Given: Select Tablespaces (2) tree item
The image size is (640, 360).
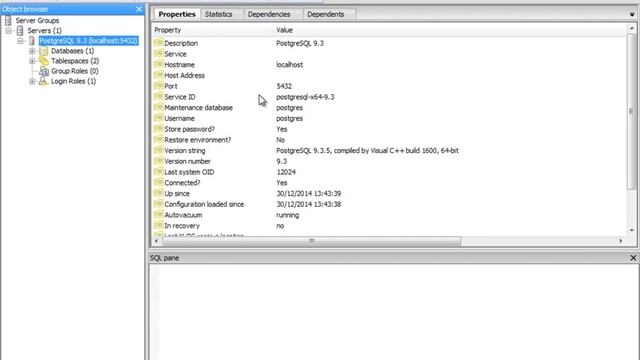Looking at the screenshot, I should tap(75, 61).
